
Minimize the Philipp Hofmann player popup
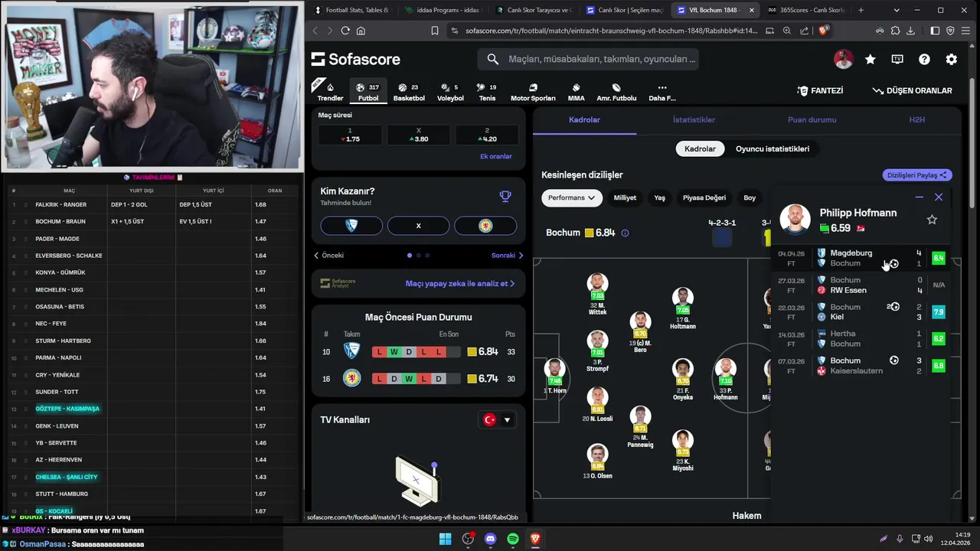[920, 197]
